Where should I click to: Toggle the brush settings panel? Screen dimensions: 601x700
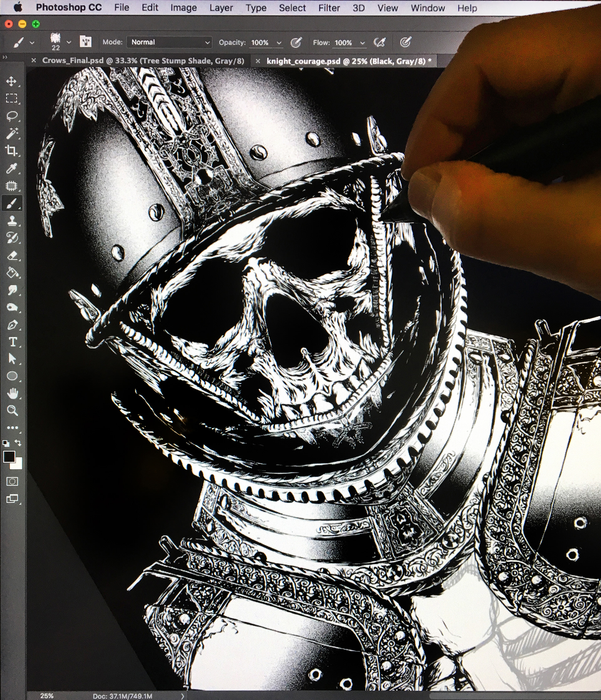85,42
